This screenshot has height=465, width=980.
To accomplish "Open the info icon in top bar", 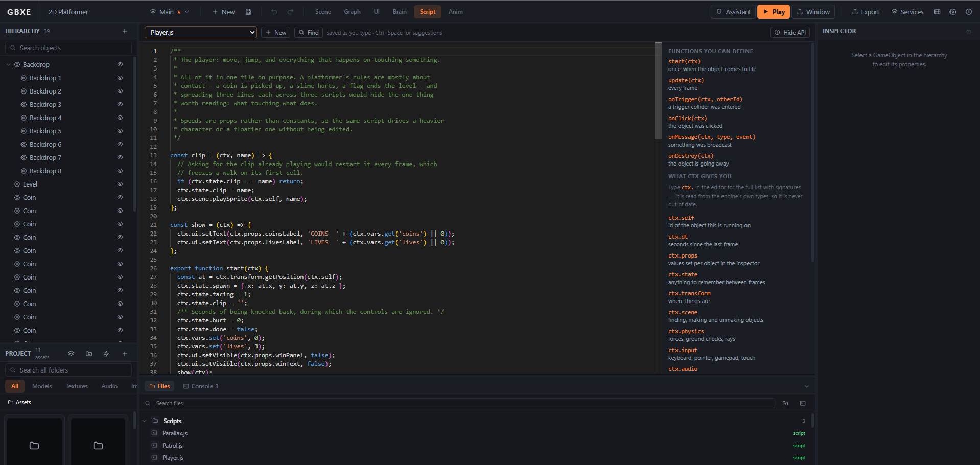I will point(969,12).
